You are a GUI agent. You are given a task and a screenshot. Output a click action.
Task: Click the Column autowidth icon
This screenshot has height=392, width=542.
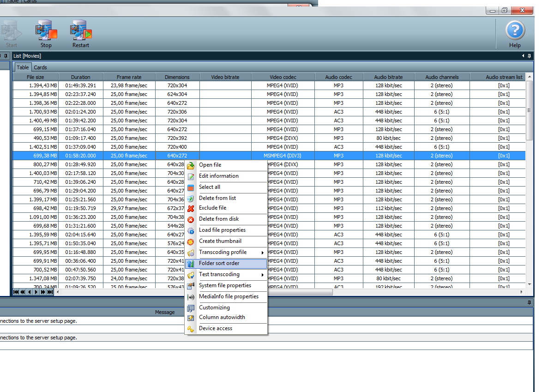[191, 318]
